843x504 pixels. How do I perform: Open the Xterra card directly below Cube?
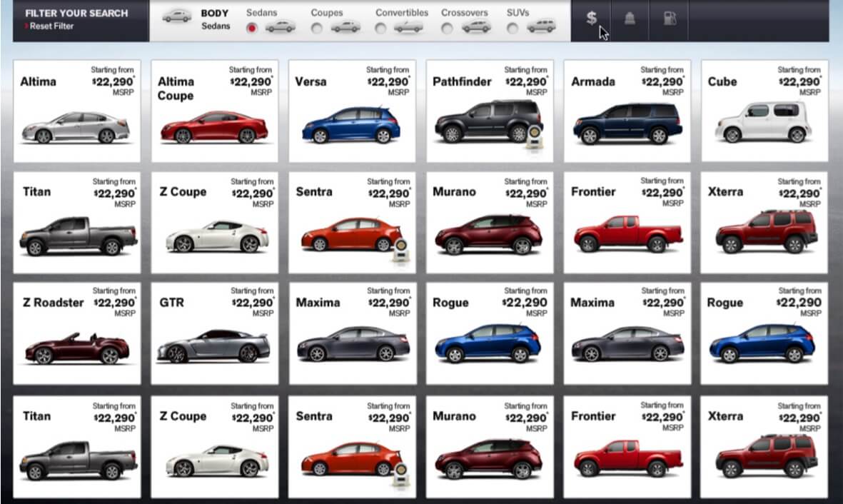coord(764,223)
